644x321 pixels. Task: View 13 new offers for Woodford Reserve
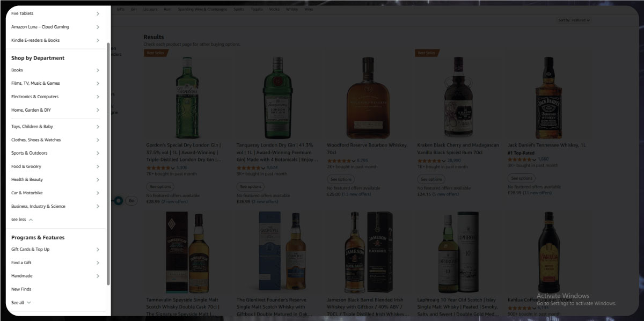[356, 194]
